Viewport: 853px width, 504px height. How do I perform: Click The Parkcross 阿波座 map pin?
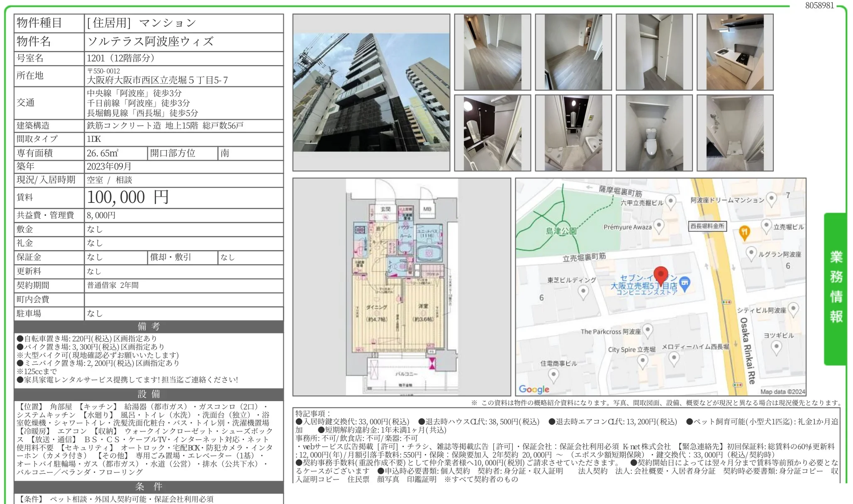(x=647, y=330)
